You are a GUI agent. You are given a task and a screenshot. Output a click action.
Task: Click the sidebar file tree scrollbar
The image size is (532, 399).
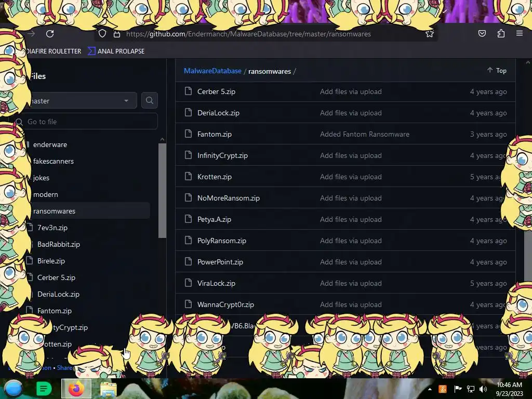coord(162,190)
